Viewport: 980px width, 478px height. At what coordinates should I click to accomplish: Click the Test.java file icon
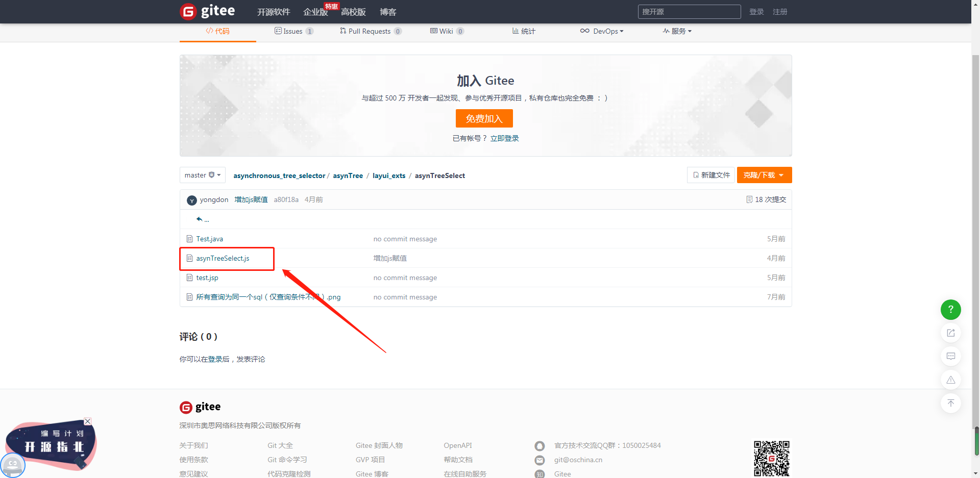(x=189, y=239)
